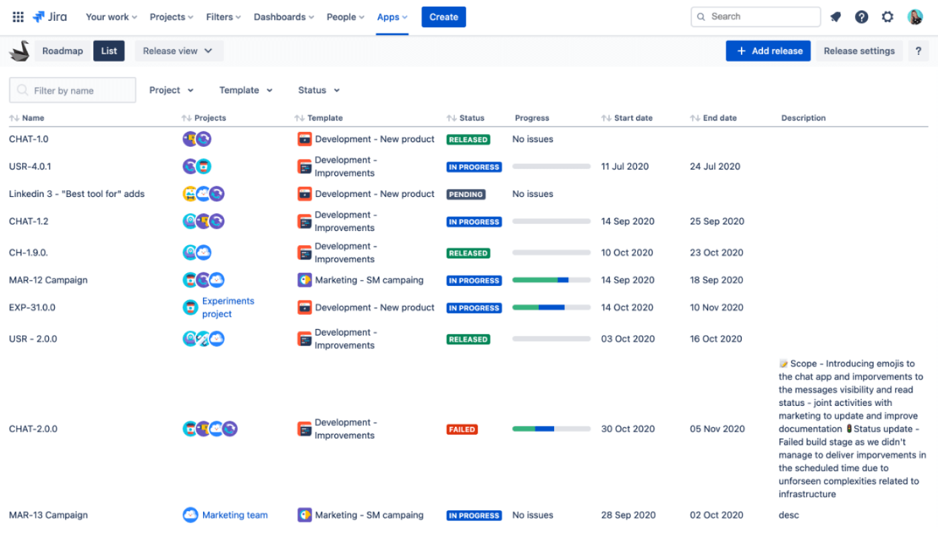Screen dimensions: 938x560
Task: Sort the list by Start date
Action: point(606,118)
